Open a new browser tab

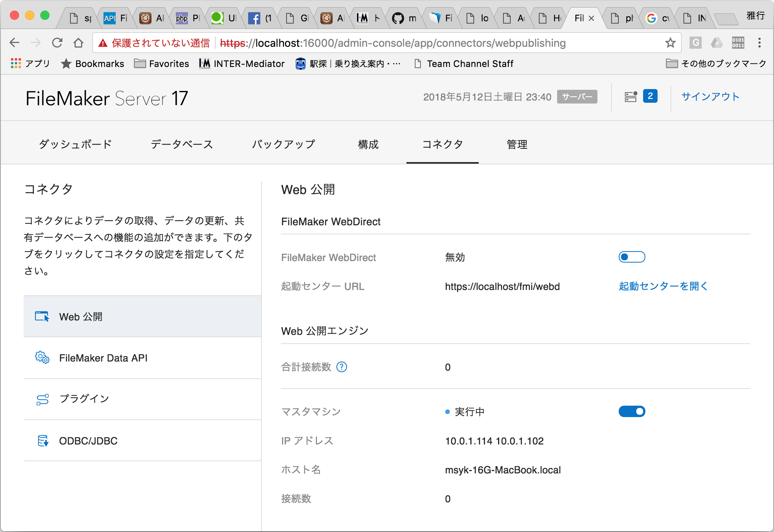726,18
